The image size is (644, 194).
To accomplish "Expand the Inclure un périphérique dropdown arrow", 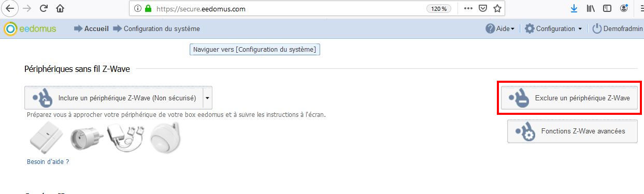I will pyautogui.click(x=207, y=97).
